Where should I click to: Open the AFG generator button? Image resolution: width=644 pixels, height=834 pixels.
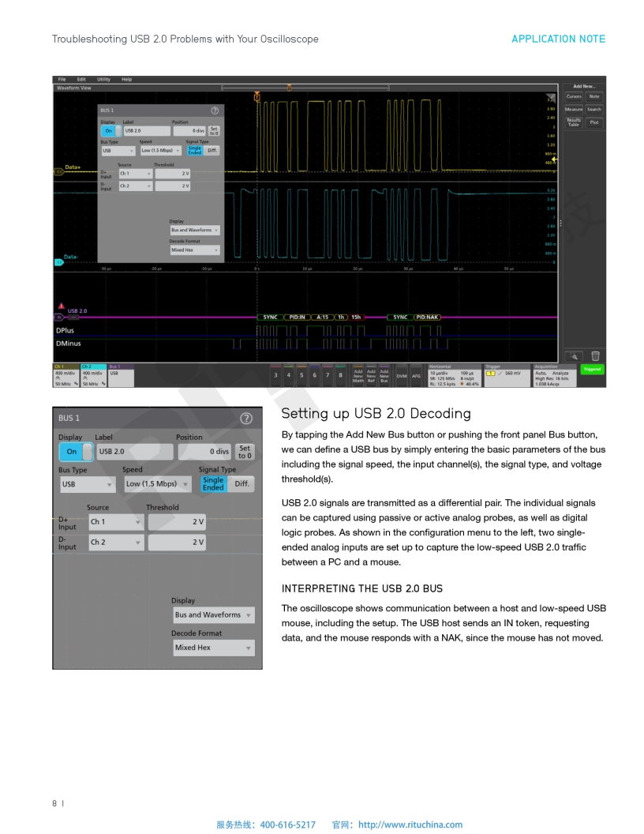(x=416, y=376)
